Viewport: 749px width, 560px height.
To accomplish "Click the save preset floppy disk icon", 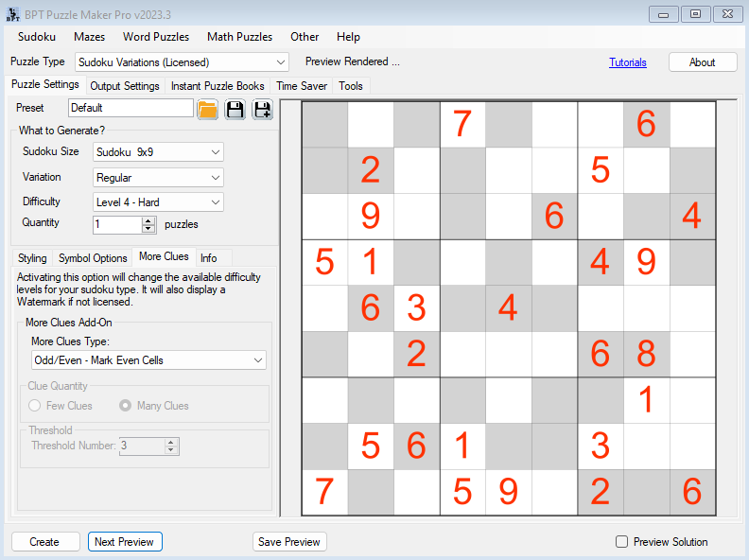I will 235,109.
